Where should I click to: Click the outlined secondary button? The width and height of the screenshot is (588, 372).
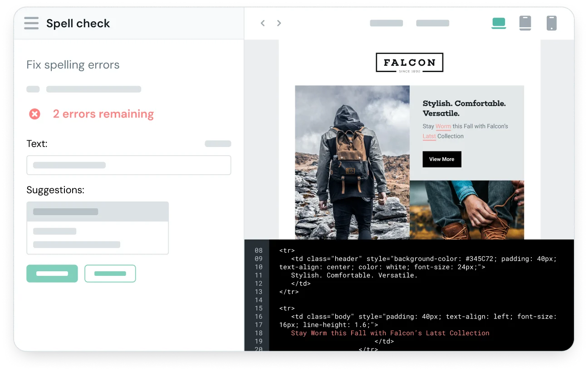110,273
